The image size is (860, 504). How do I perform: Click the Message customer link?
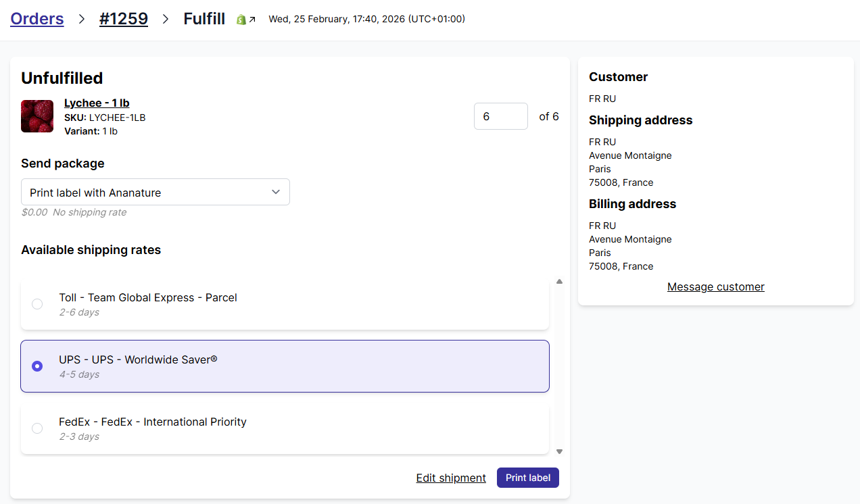tap(715, 286)
